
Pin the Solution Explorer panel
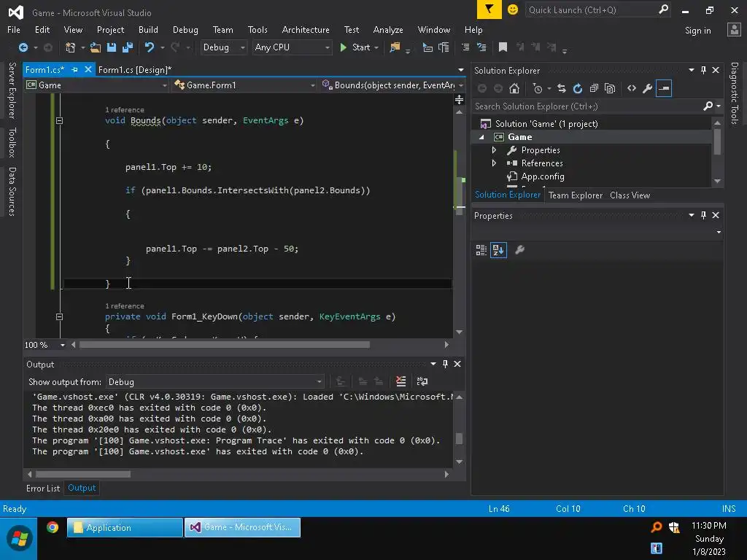click(x=704, y=70)
